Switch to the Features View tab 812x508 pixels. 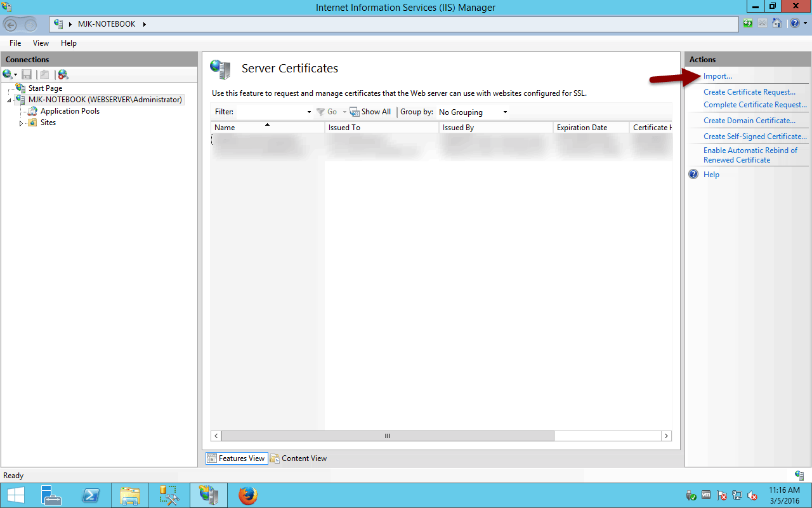click(x=236, y=458)
